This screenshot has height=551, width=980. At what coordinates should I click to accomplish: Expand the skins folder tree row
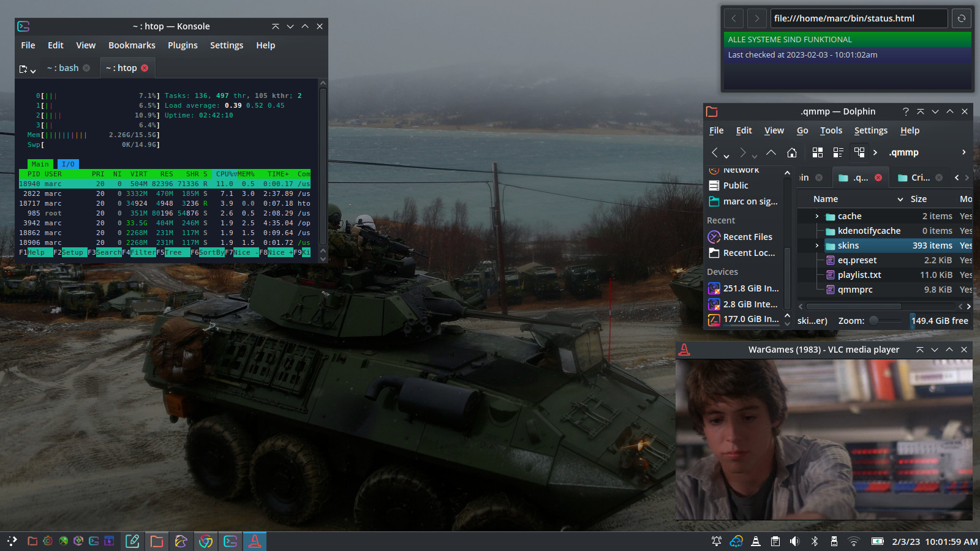(x=817, y=246)
